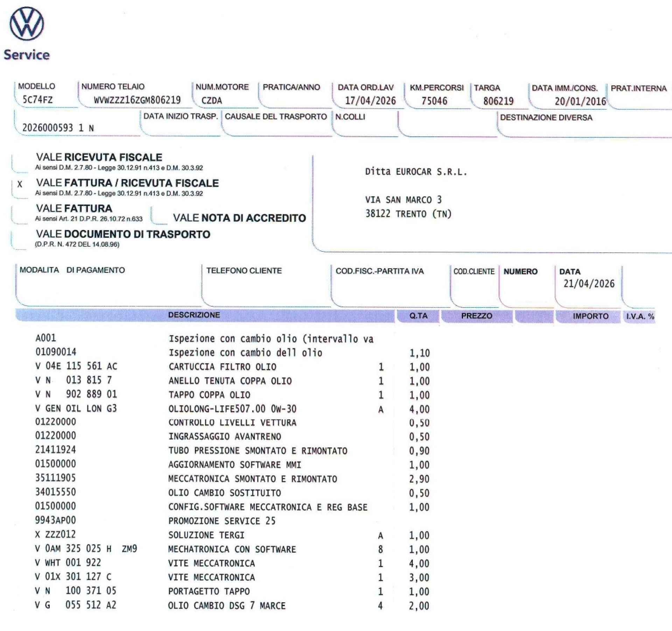Check the Vale Documento di Trasporto box

(19, 240)
